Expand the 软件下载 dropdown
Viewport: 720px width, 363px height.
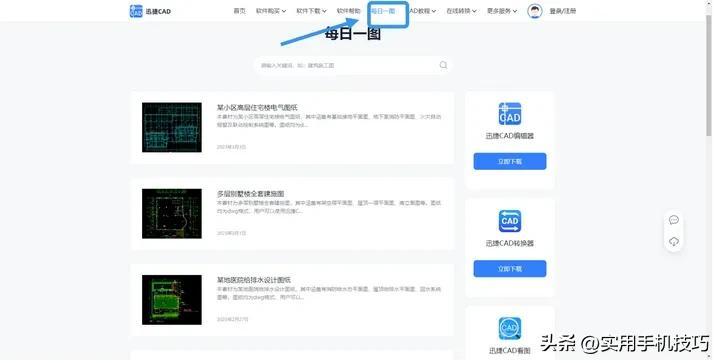[311, 11]
